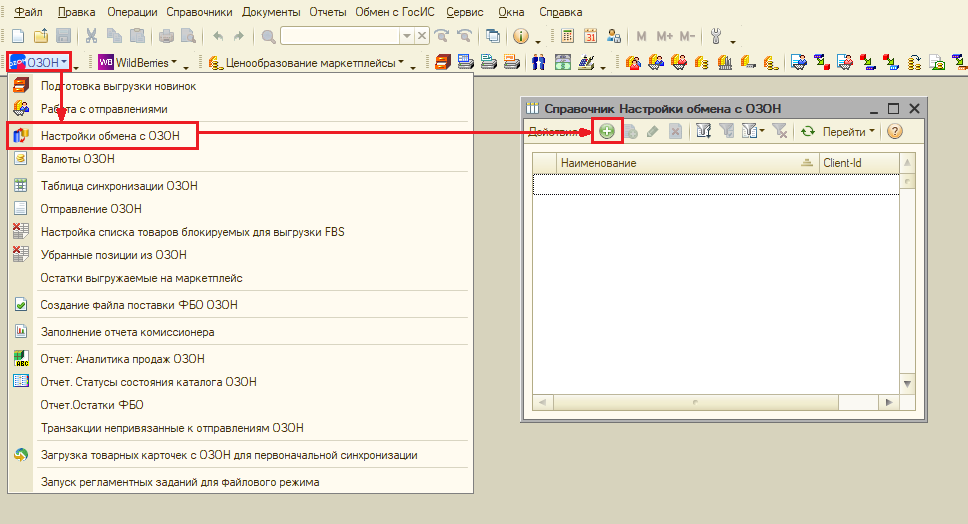Open the ОЗОН dropdown menu button
968x524 pixels.
click(40, 62)
